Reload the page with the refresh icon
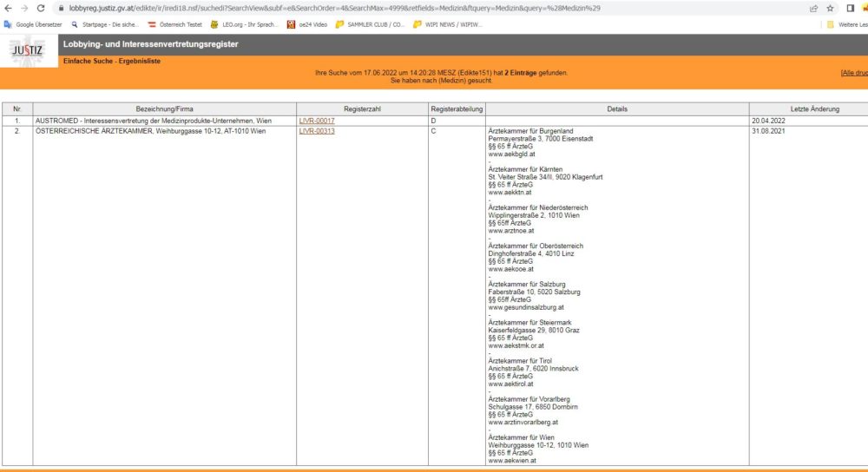Image resolution: width=868 pixels, height=472 pixels. coord(41,9)
